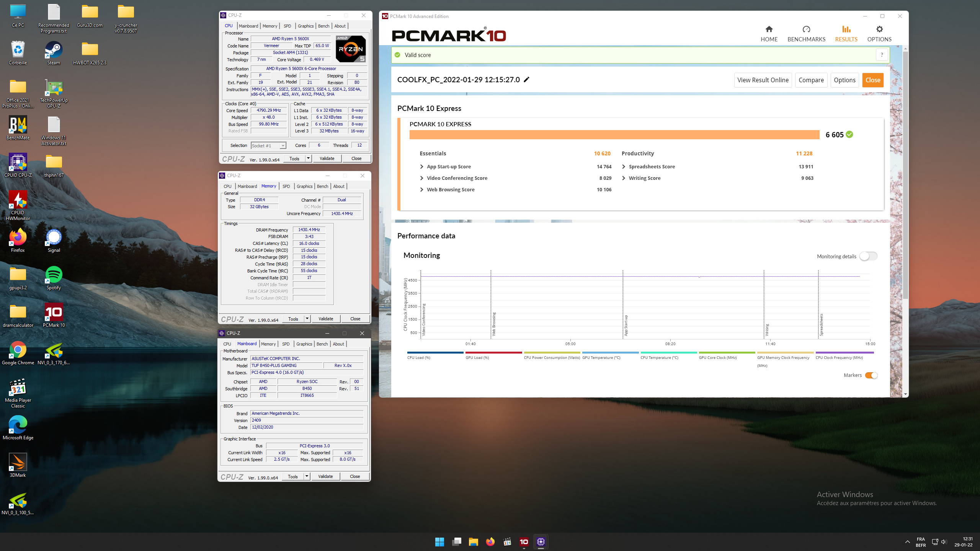Open TechPowerUp GPU-Z shortcut
This screenshot has height=551, width=980.
[x=54, y=93]
